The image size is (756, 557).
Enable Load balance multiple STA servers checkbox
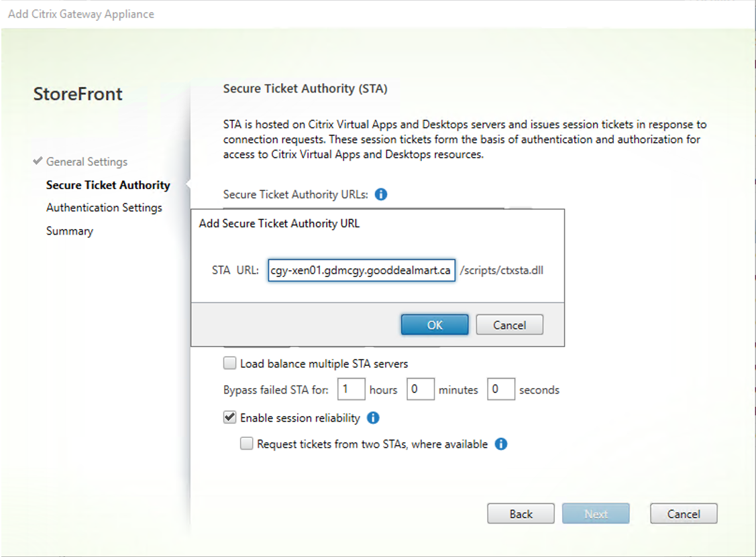[230, 363]
